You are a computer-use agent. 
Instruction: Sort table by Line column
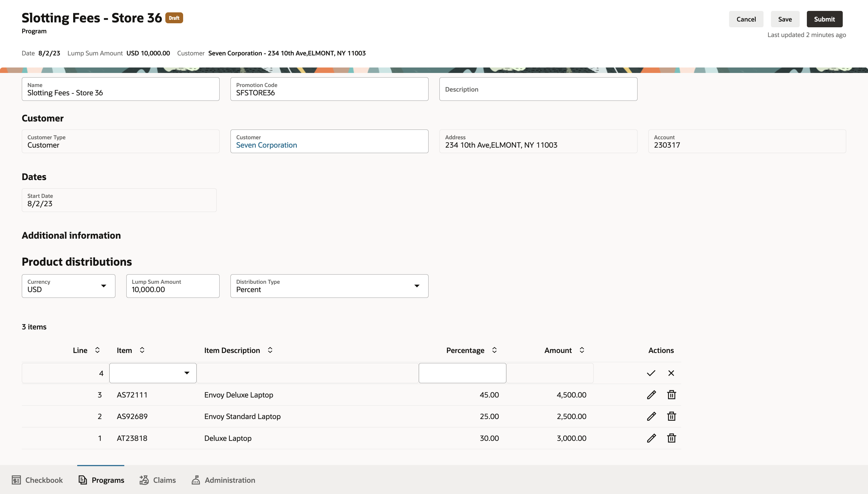97,350
